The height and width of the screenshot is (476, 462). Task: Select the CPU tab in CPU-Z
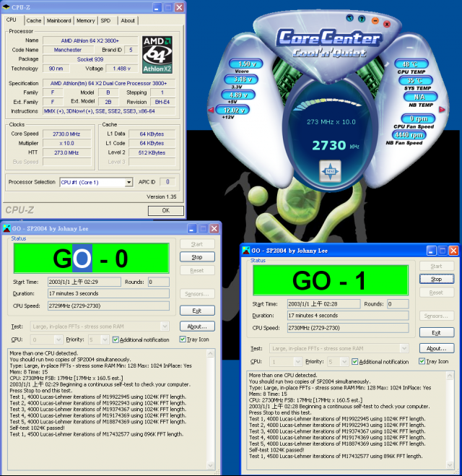tap(12, 20)
